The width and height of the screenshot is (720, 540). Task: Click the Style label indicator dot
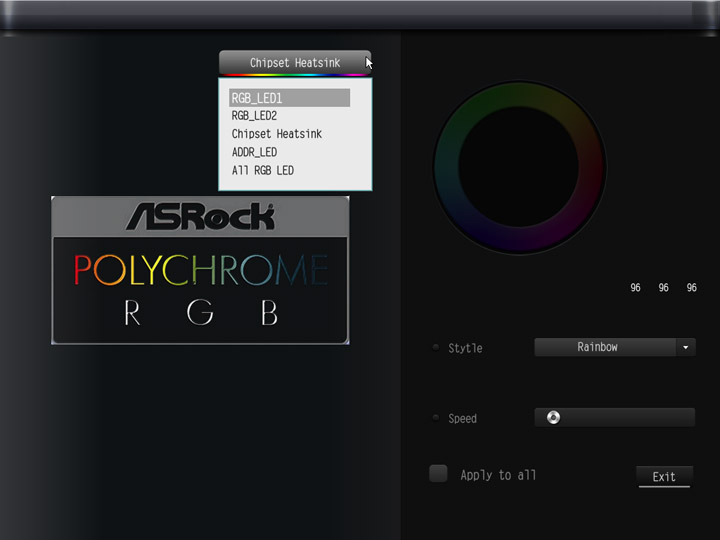coord(436,347)
